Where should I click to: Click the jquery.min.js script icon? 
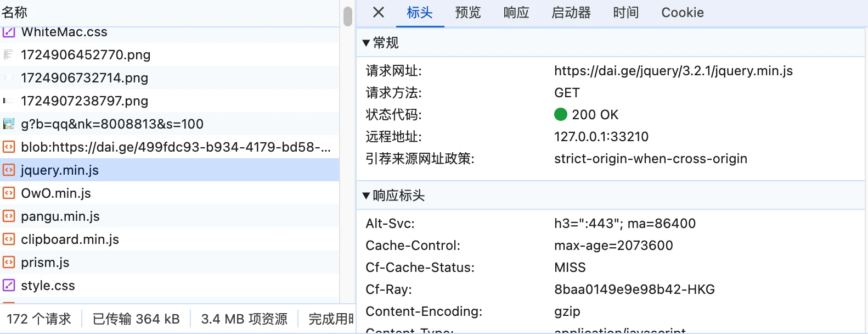point(9,170)
